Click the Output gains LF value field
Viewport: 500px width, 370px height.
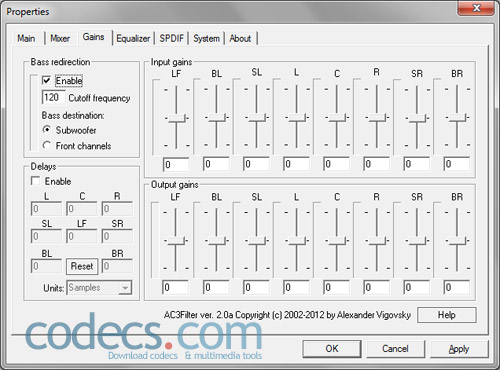point(175,287)
